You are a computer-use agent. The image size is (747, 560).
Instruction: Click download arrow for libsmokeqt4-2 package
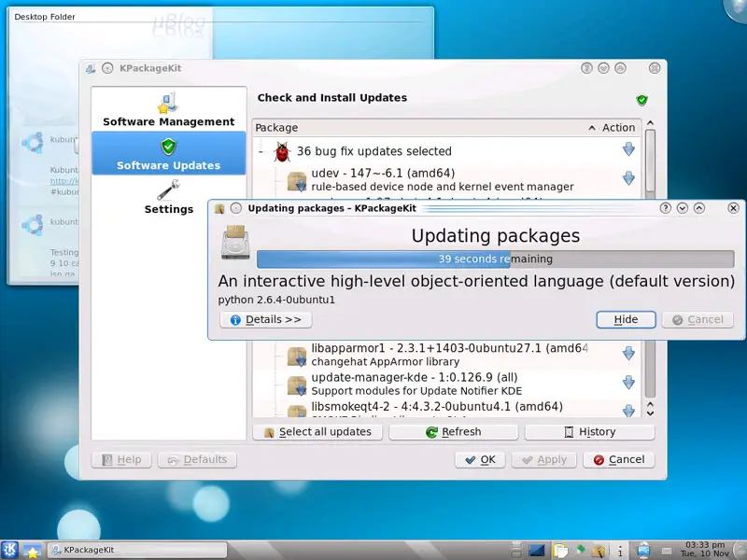pyautogui.click(x=628, y=411)
